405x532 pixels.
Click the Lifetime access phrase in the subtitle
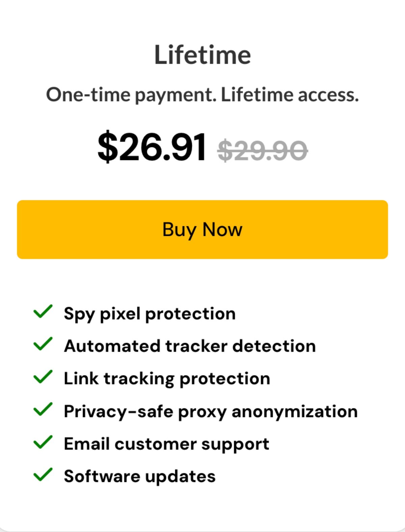point(290,95)
